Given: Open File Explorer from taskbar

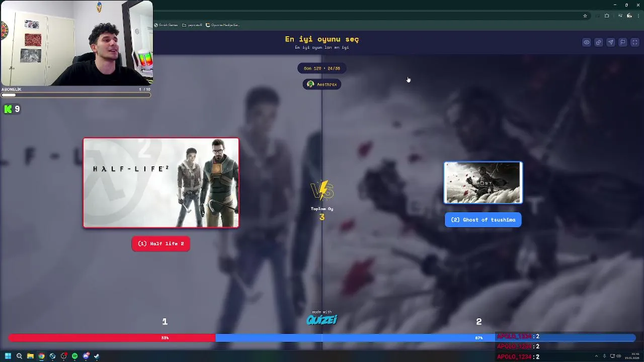Looking at the screenshot, I should pyautogui.click(x=30, y=356).
